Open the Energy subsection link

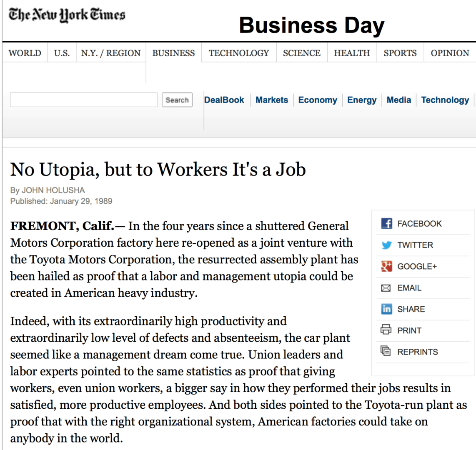tap(362, 100)
